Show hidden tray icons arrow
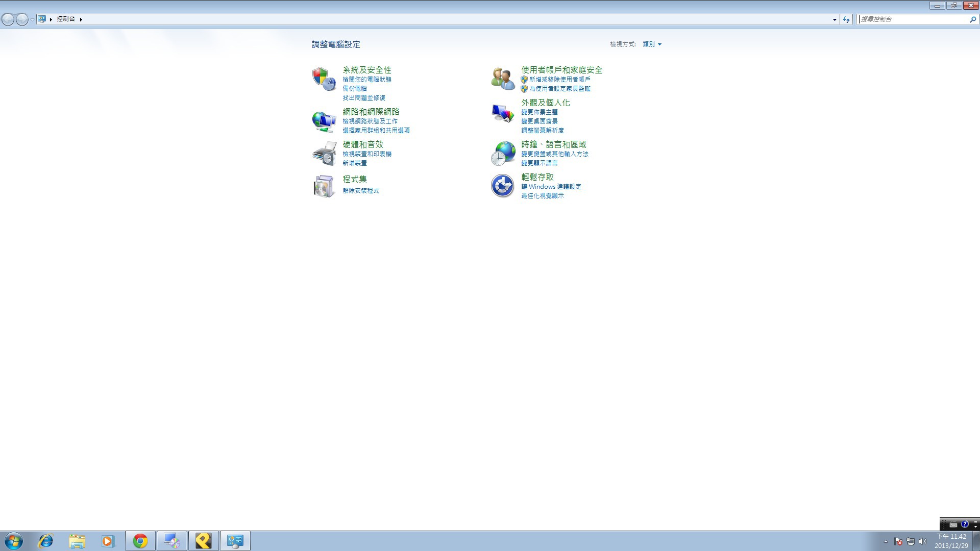 [886, 541]
